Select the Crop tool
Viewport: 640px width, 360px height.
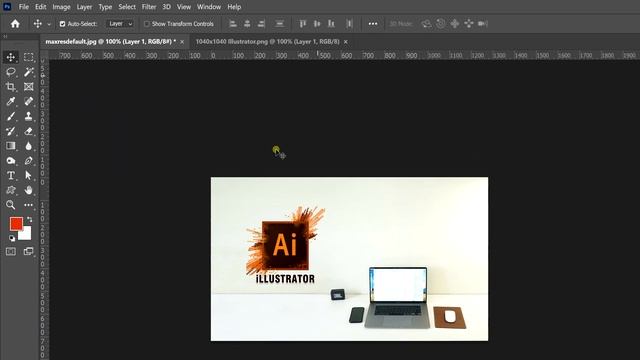pyautogui.click(x=11, y=87)
